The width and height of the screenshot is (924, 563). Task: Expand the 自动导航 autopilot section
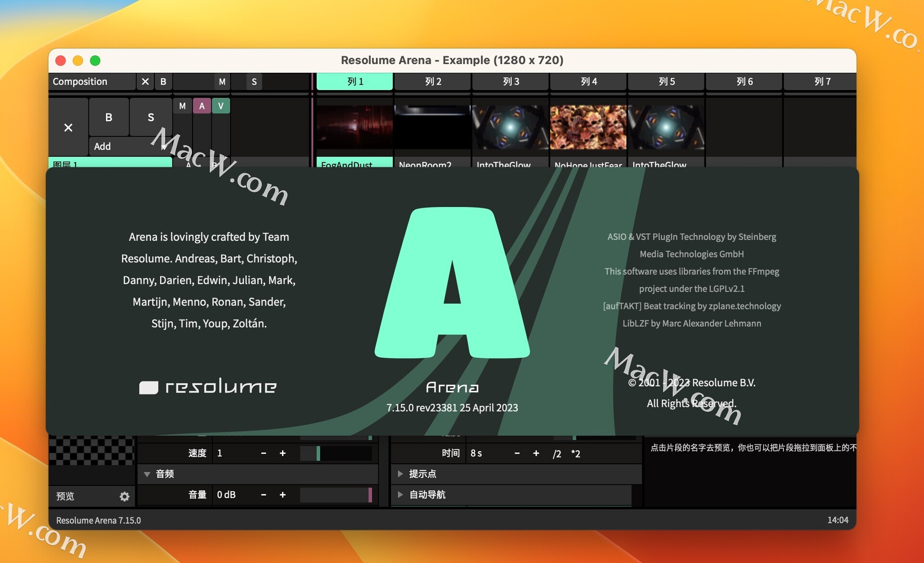pyautogui.click(x=400, y=495)
